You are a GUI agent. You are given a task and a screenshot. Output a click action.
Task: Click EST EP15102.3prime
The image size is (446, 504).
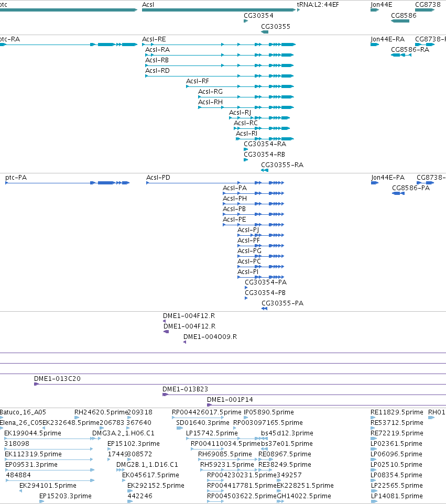tap(134, 444)
